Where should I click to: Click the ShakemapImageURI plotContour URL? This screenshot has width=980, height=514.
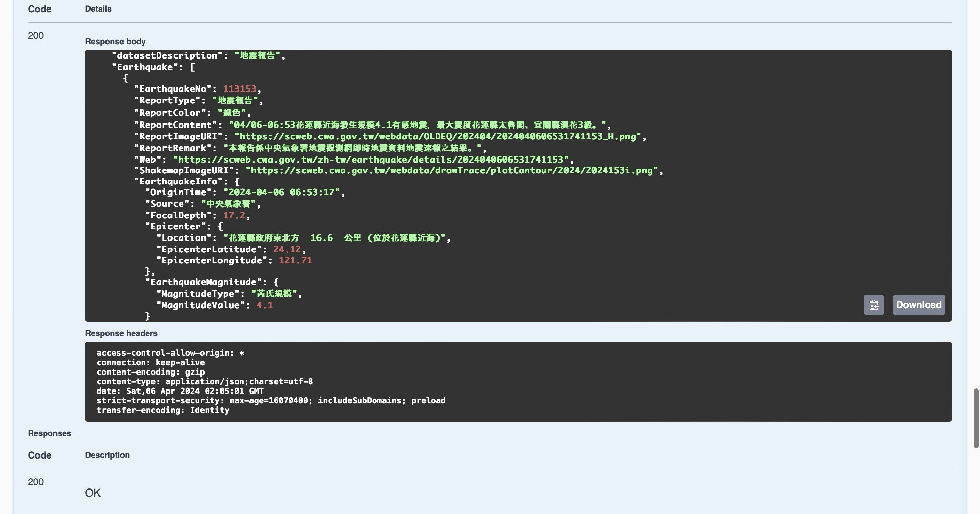[x=451, y=170]
